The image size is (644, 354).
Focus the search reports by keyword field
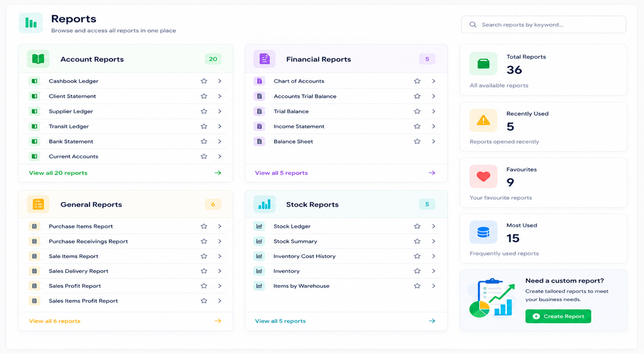tap(544, 24)
